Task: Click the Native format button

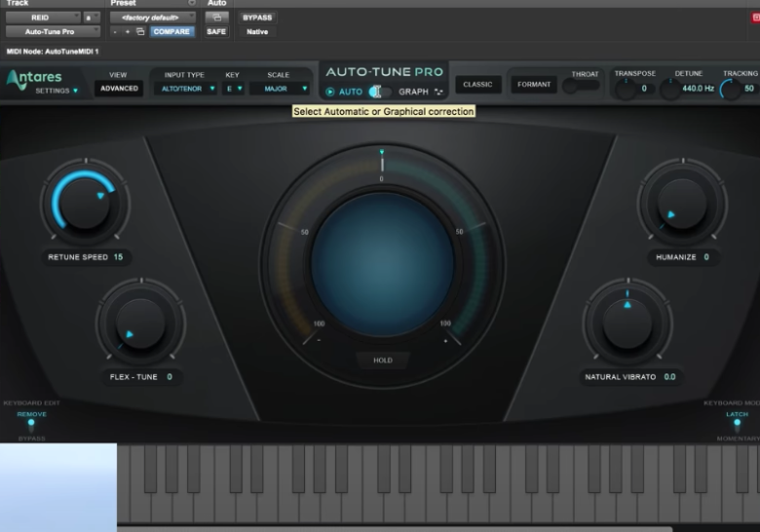Action: click(257, 31)
